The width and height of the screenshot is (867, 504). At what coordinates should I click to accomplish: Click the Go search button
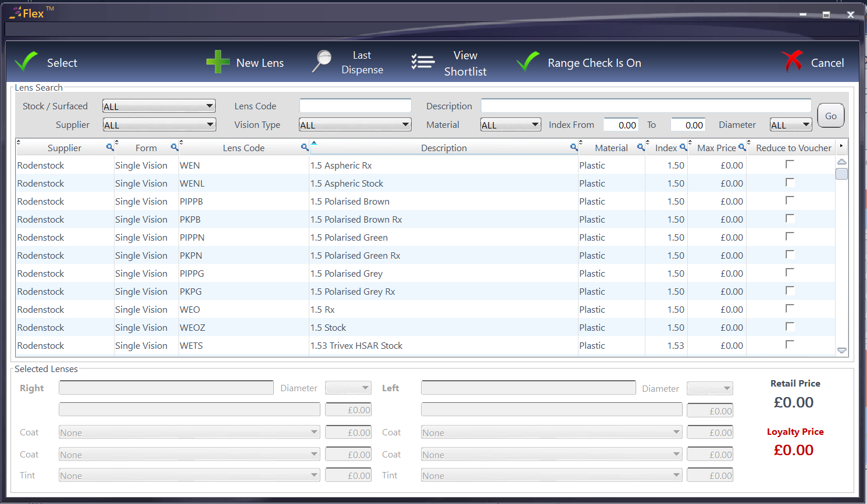(x=830, y=116)
